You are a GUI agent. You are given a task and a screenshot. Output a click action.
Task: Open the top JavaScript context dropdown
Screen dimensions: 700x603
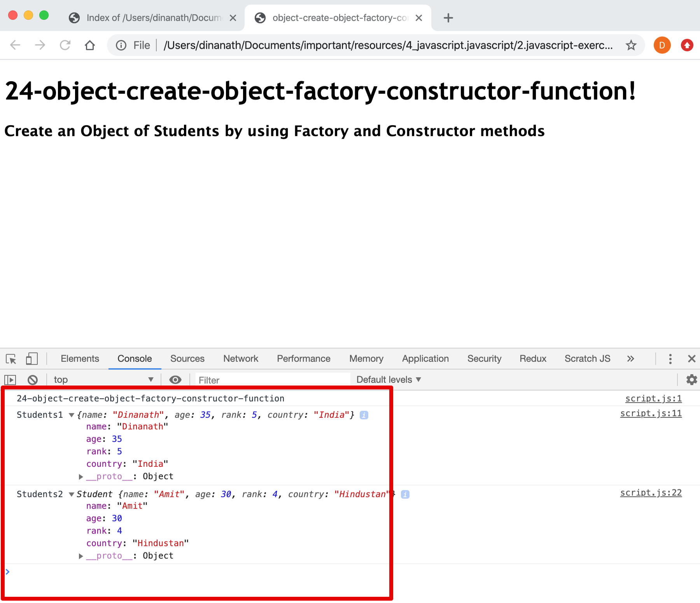[x=103, y=380]
